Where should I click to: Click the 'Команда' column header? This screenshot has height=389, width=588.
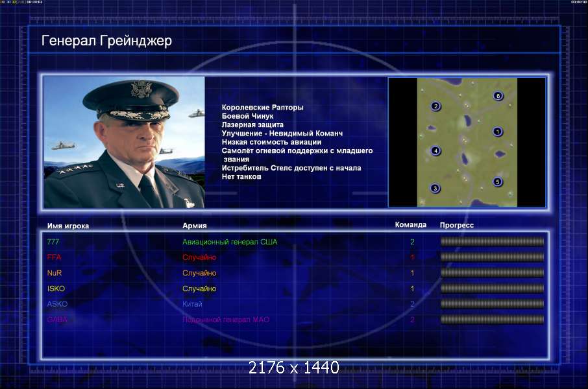[411, 225]
